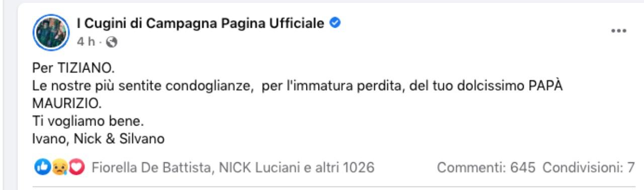Open I Cugini di Campagna Pagina Ufficiale page
The image size is (644, 190).
coord(201,23)
